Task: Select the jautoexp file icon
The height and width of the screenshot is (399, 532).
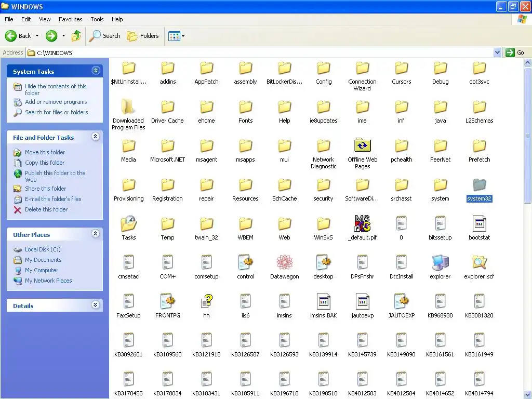Action: 362,302
